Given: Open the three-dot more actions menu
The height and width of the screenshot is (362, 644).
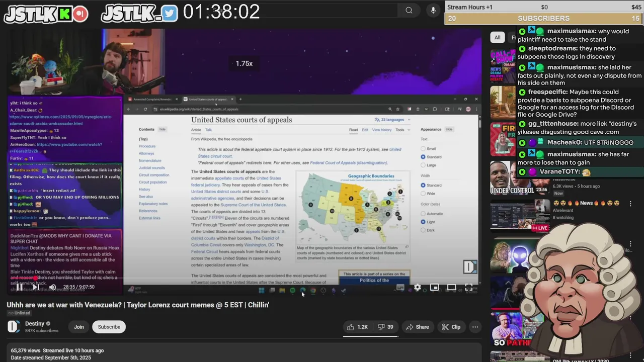Looking at the screenshot, I should pyautogui.click(x=475, y=327).
